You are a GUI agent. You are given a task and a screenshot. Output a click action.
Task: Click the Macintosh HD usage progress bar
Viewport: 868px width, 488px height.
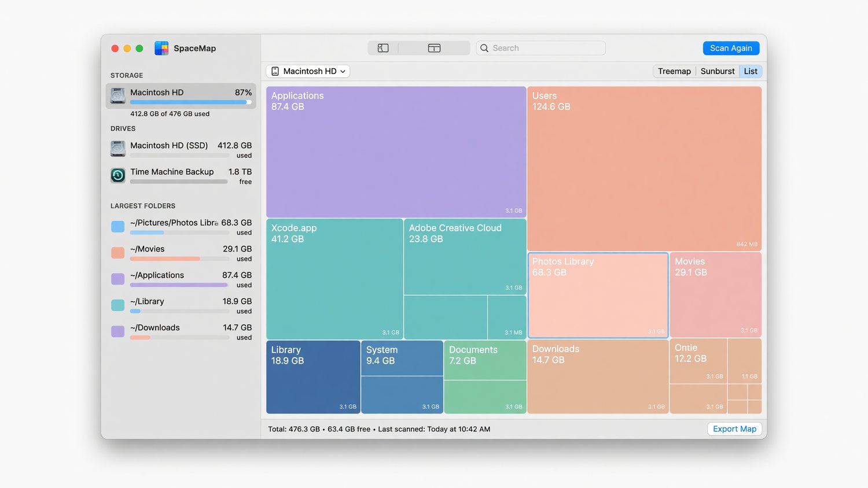[191, 102]
